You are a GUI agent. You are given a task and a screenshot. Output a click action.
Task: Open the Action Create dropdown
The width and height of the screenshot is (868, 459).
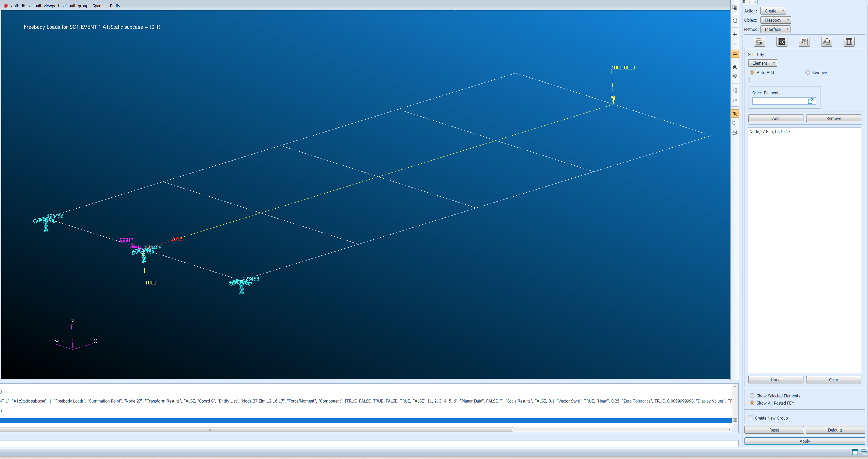point(773,11)
